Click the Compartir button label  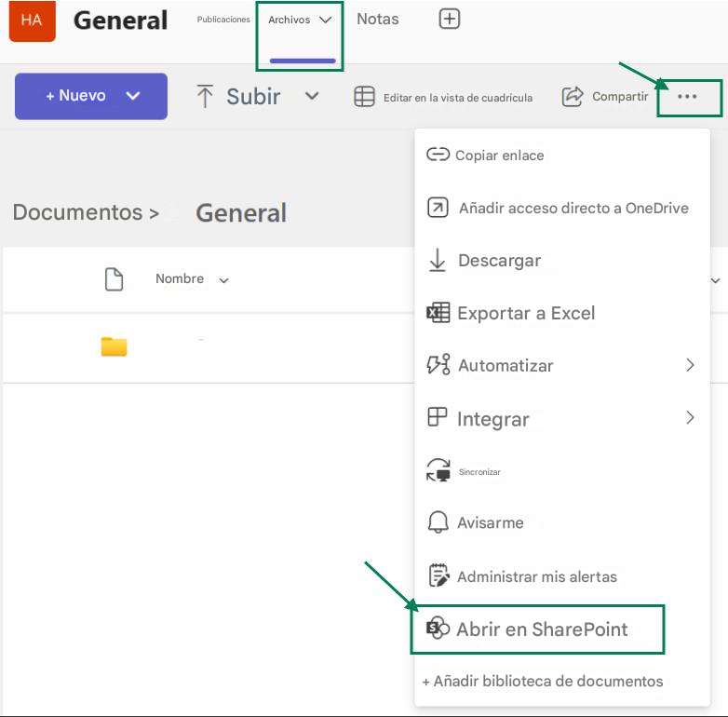point(620,96)
